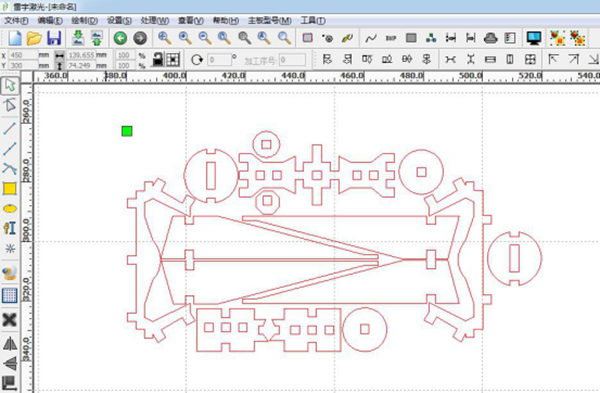Screen dimensions: 600x393
Task: Click the height field showing 74.249
Action: tap(81, 65)
